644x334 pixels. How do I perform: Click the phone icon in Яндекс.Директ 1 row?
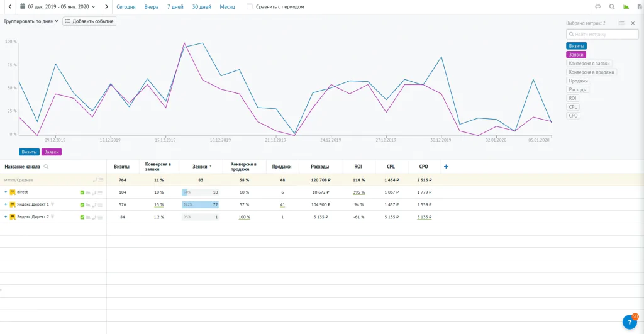94,205
